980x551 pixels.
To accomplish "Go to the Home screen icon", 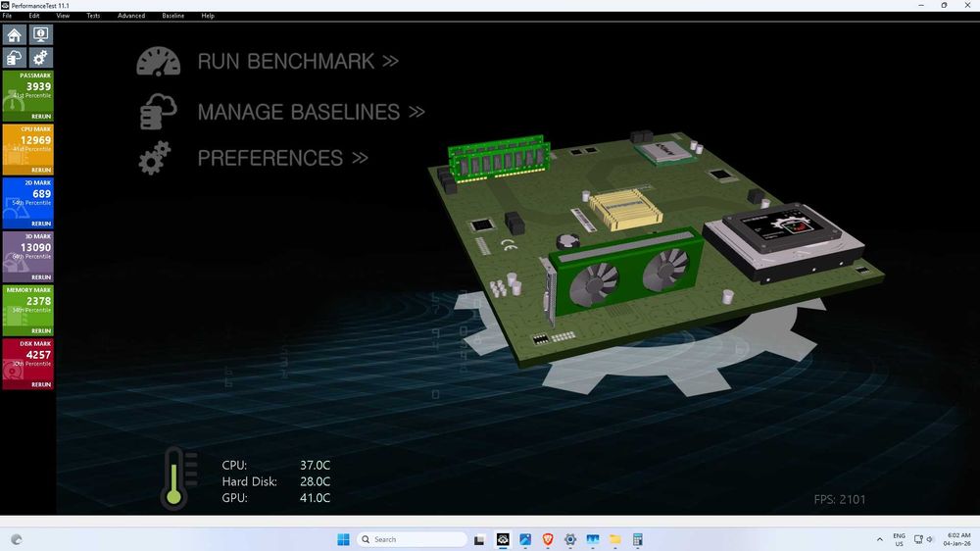I will click(15, 34).
